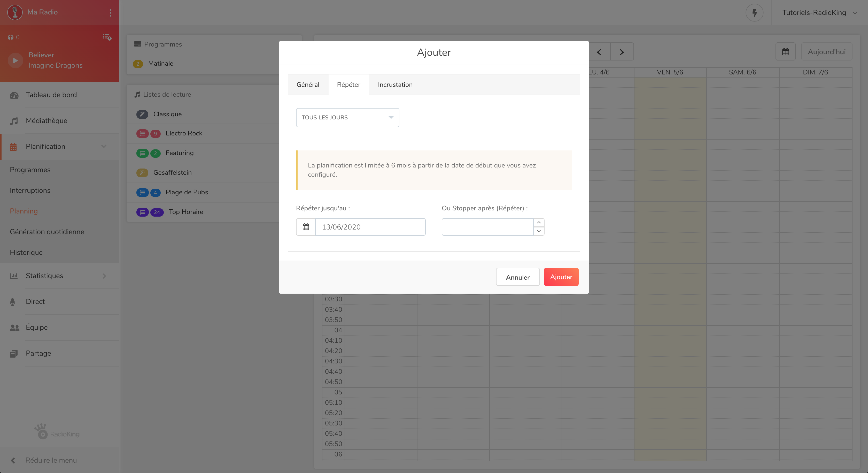Click the Gesaffelstein yellow wand icon
Screen dimensions: 868x473
(142, 173)
